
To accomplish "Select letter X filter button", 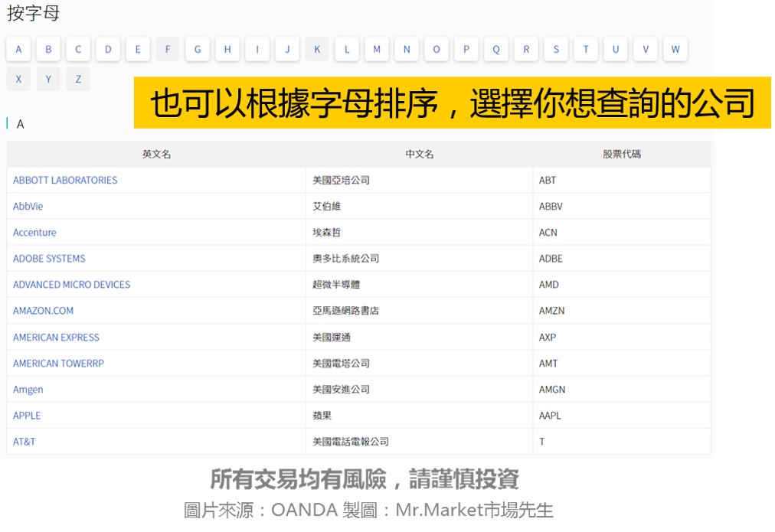I will pos(19,79).
